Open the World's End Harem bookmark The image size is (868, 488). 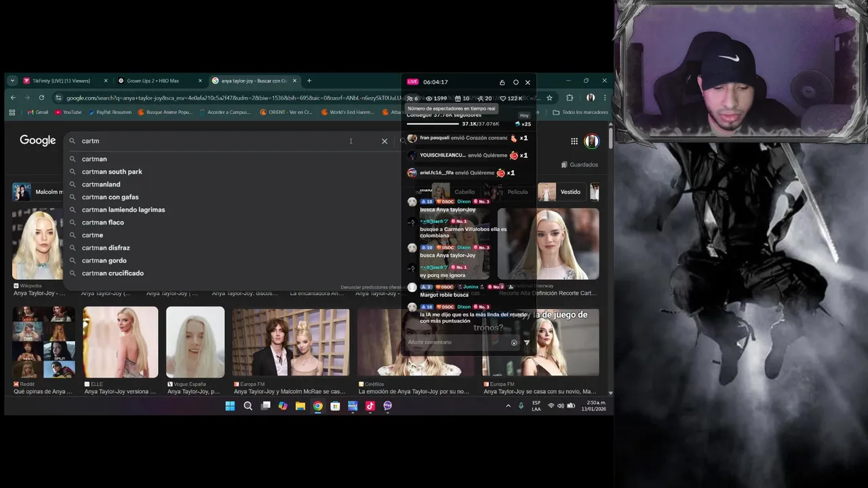point(347,113)
